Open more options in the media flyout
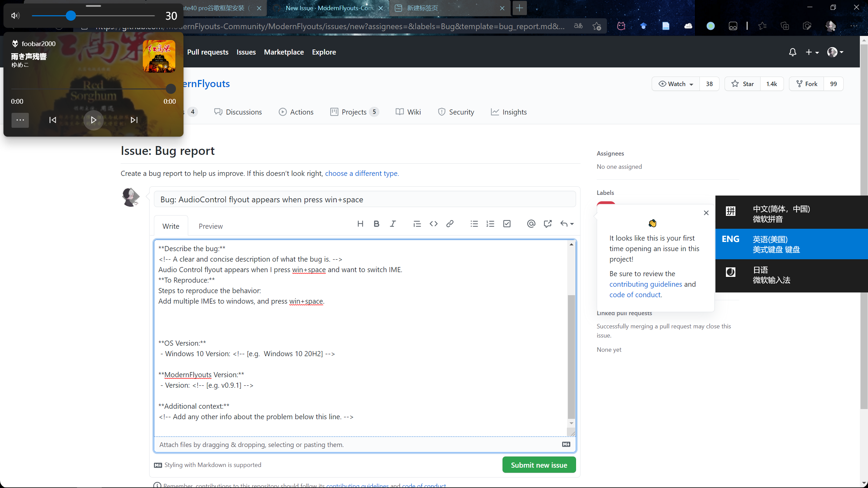This screenshot has height=488, width=868. (x=20, y=120)
